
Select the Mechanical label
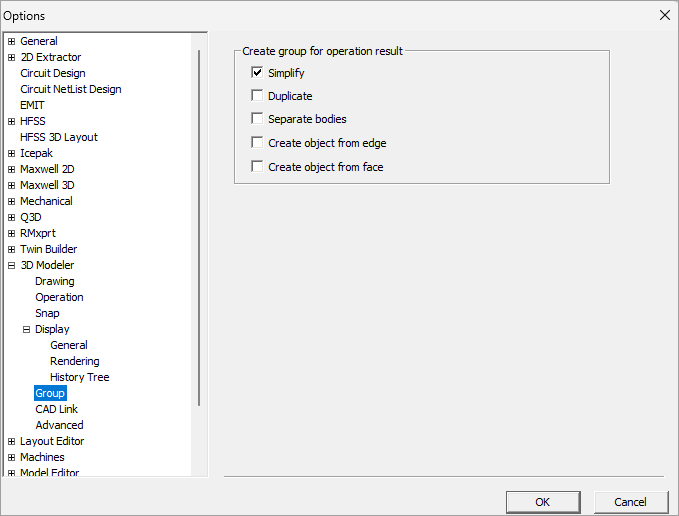tap(46, 201)
